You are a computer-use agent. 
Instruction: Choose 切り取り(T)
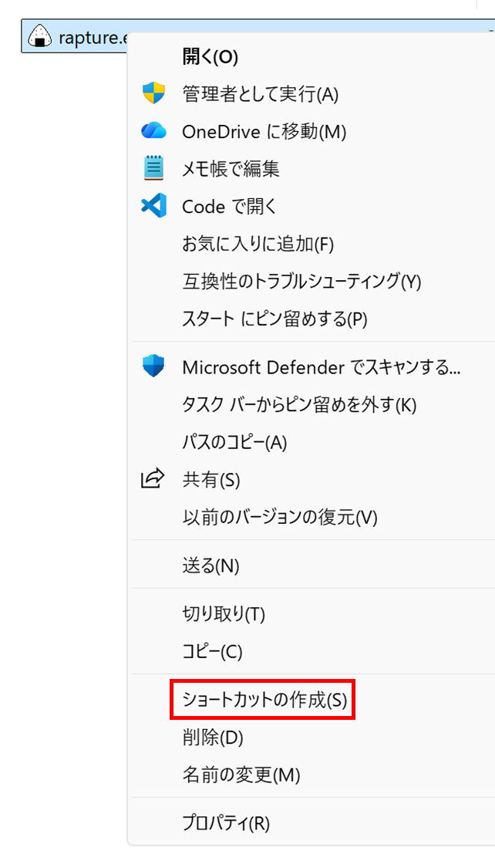224,614
